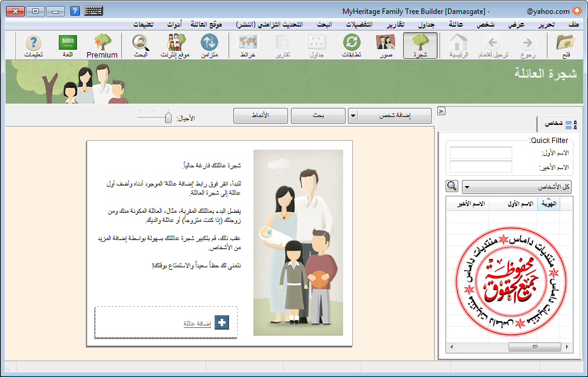Open the file with the folder (فتح) icon
The image size is (588, 377).
click(566, 45)
